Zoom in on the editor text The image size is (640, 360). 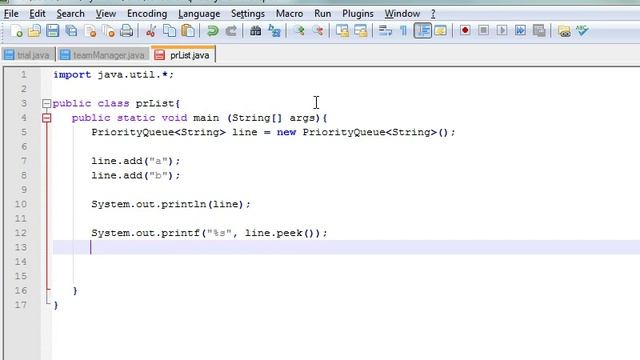pos(299,31)
